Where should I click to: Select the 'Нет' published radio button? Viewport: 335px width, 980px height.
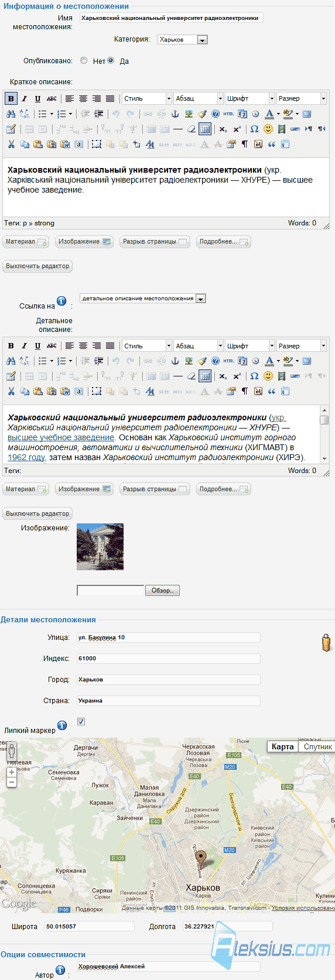84,60
